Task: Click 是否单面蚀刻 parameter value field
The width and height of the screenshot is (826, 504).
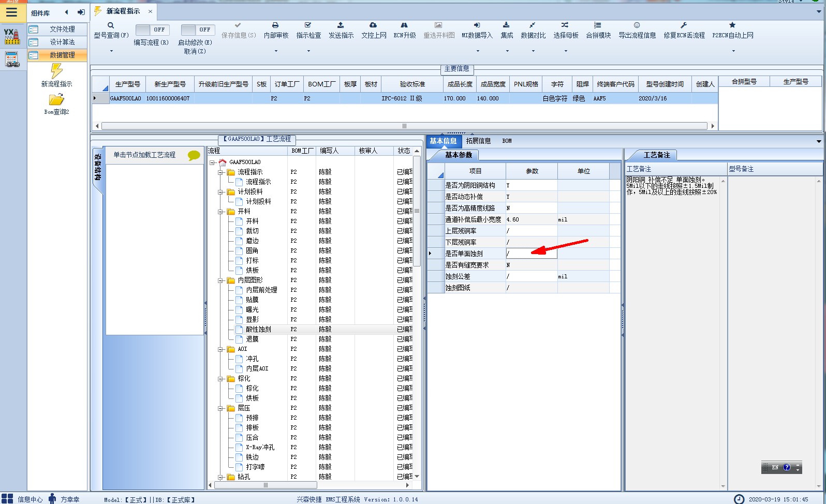Action: pos(532,254)
